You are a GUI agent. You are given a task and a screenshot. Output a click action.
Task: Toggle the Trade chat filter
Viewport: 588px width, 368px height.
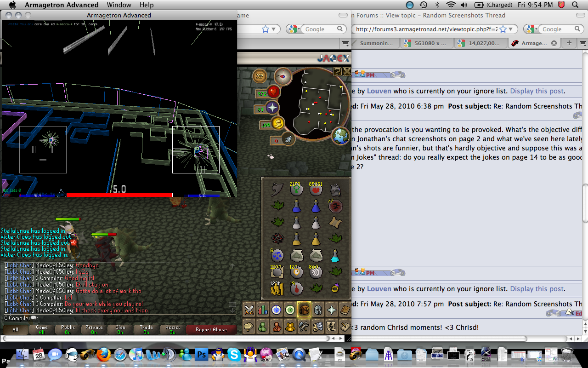[x=146, y=329]
